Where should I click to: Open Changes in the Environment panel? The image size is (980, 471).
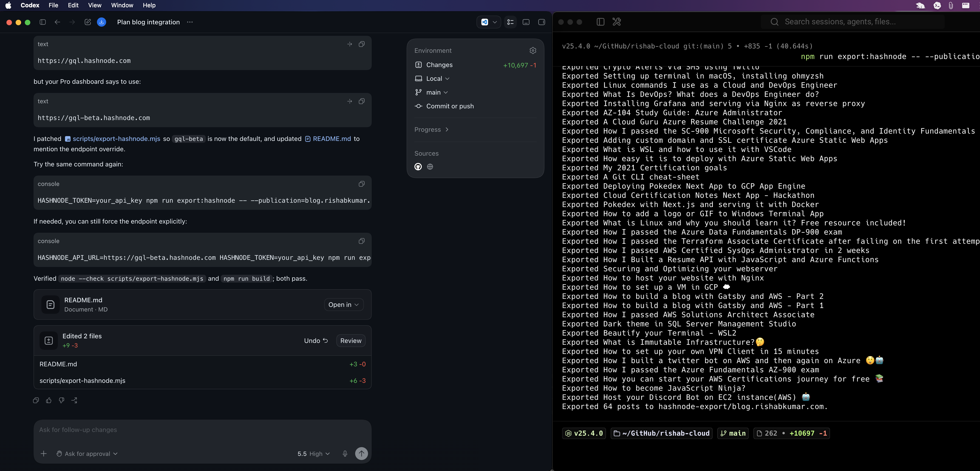point(476,65)
